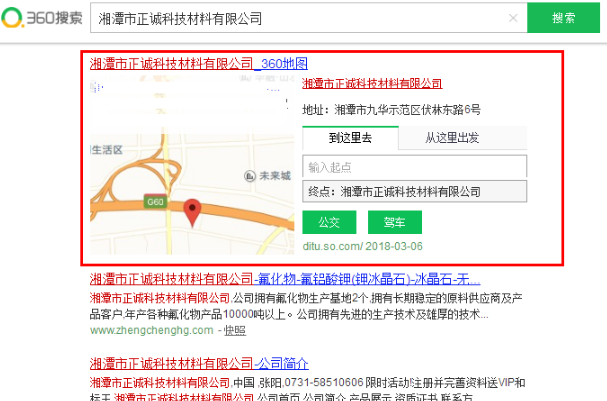The image size is (607, 401).
Task: Click the 未来城 marker on the map
Action: pos(267,176)
